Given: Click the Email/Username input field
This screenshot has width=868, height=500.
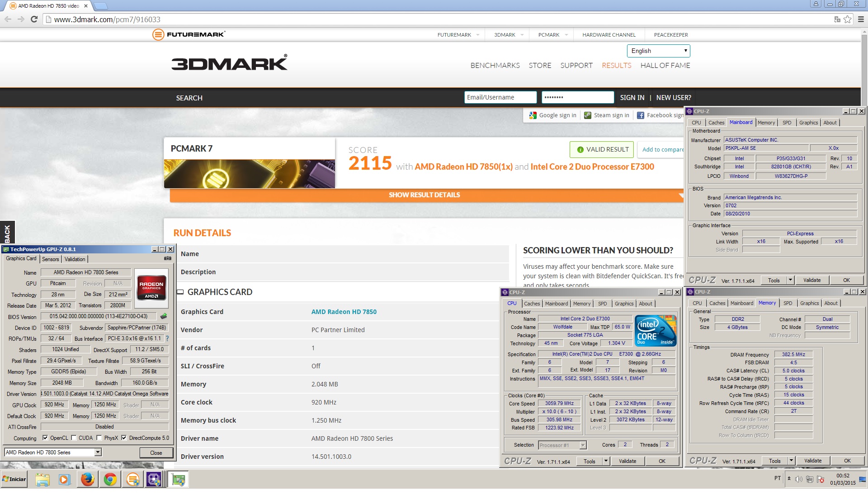Looking at the screenshot, I should [500, 97].
